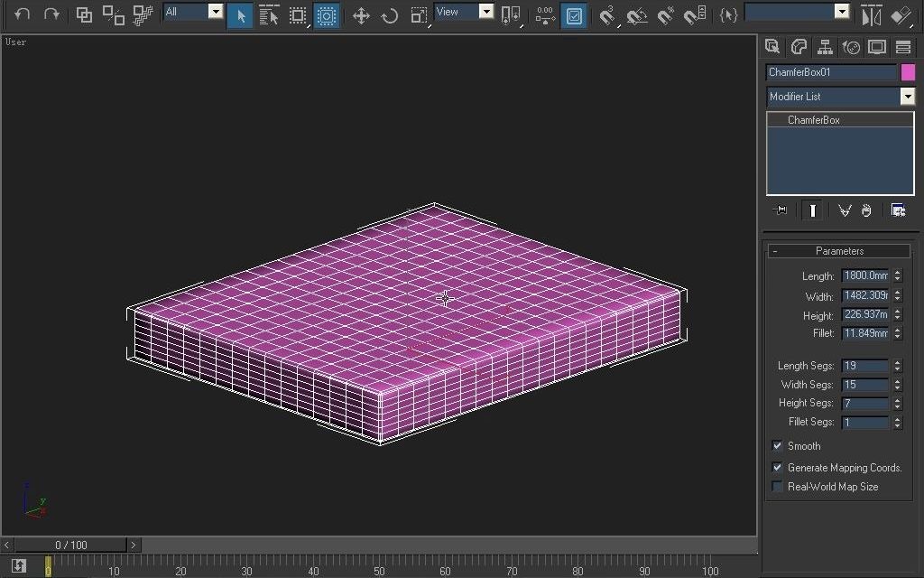The image size is (924, 578).
Task: Toggle Show End Result in modifier panel
Action: [x=813, y=210]
